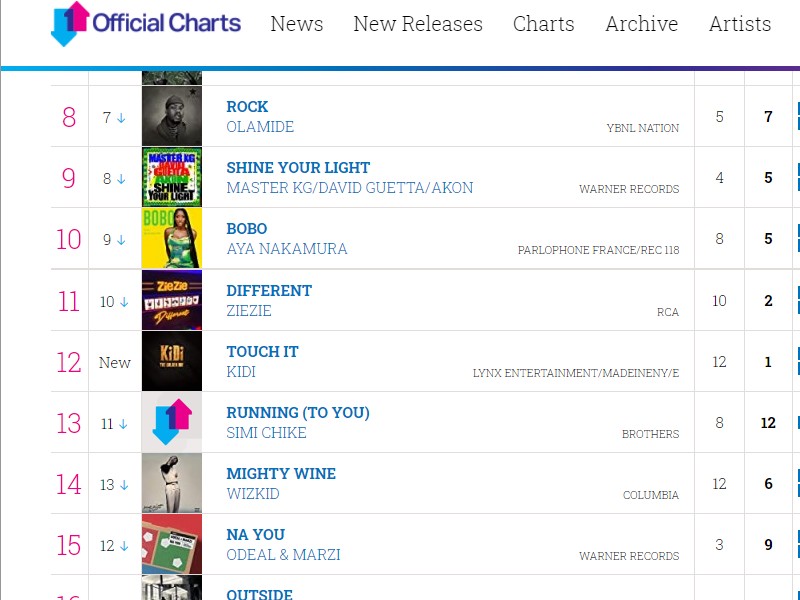This screenshot has height=600, width=800.
Task: Click the AYA NAKAMURA artist link
Action: pyautogui.click(x=287, y=249)
